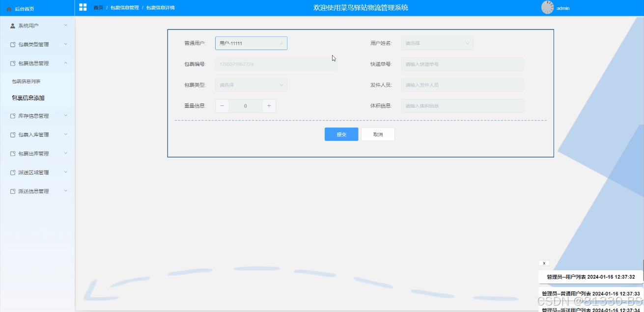
Task: Click the 包裹出库管理 menu label
Action: (x=33, y=154)
